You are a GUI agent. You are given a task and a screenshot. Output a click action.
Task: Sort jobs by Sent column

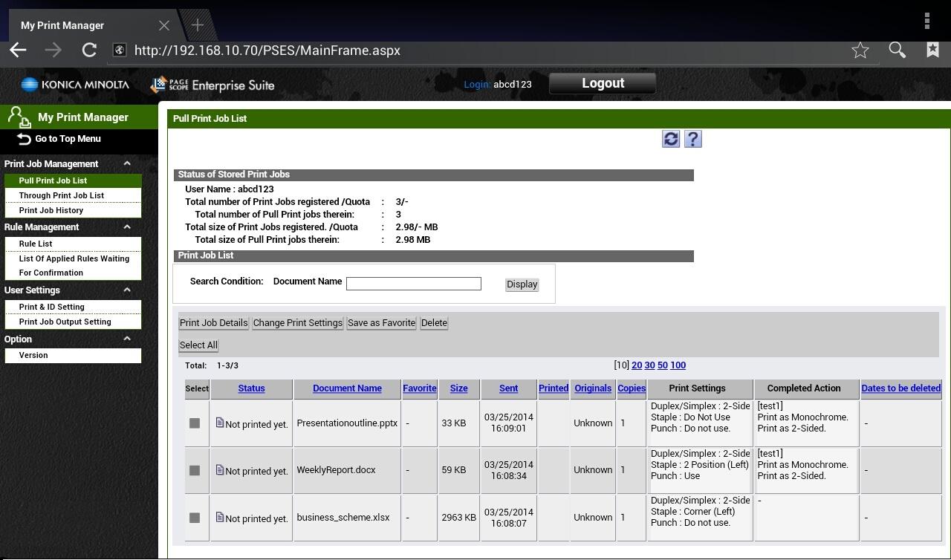pos(509,388)
